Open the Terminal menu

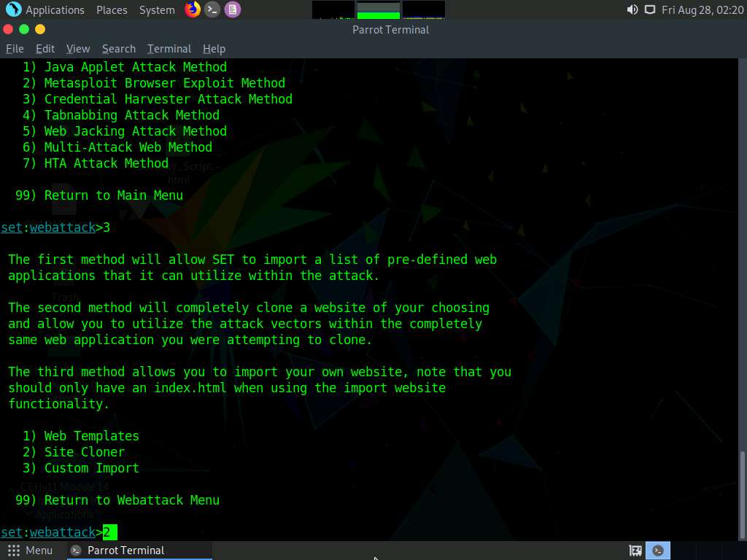point(169,49)
